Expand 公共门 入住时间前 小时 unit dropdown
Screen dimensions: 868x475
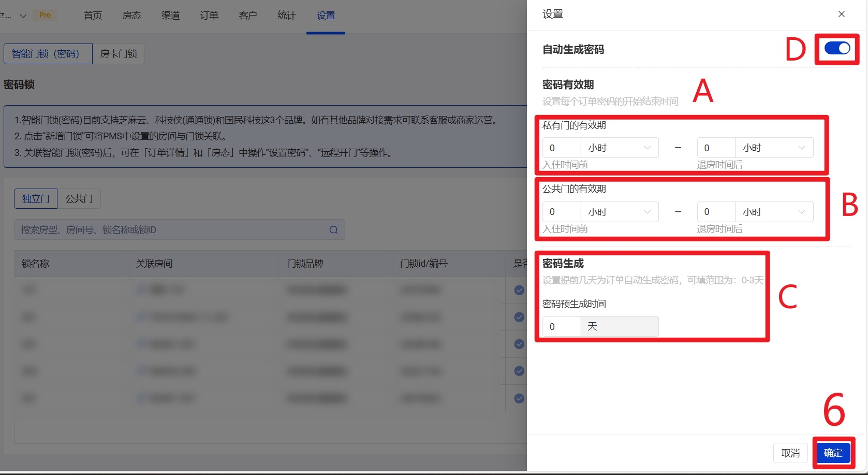(620, 212)
